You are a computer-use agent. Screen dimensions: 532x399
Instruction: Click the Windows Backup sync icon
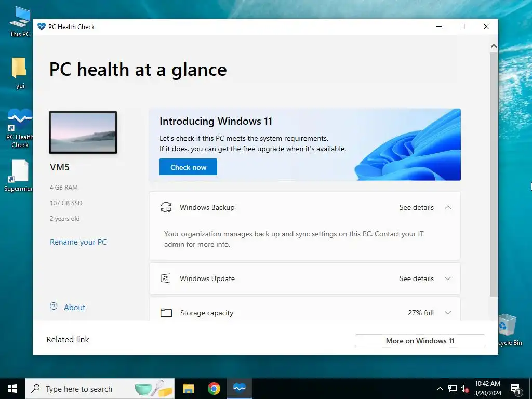tap(166, 207)
